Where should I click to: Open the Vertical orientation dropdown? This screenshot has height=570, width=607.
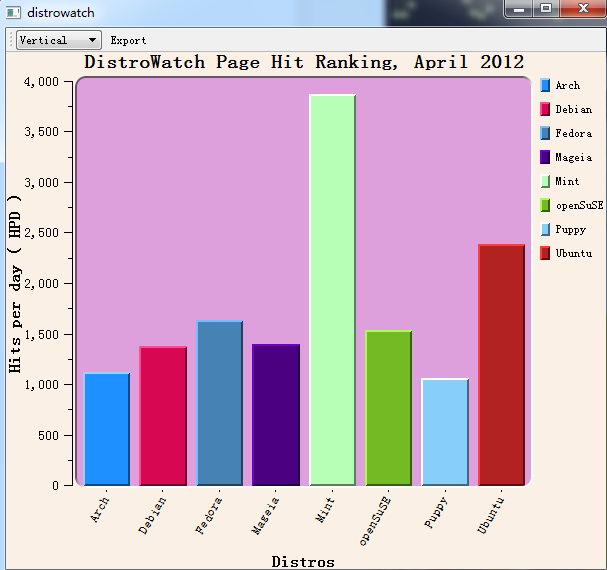tap(59, 40)
